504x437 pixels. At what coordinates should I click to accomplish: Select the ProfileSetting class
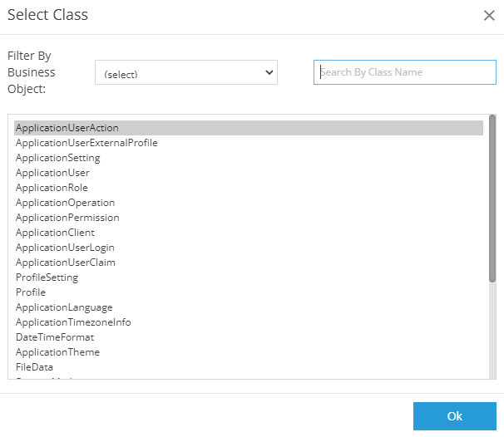(47, 277)
